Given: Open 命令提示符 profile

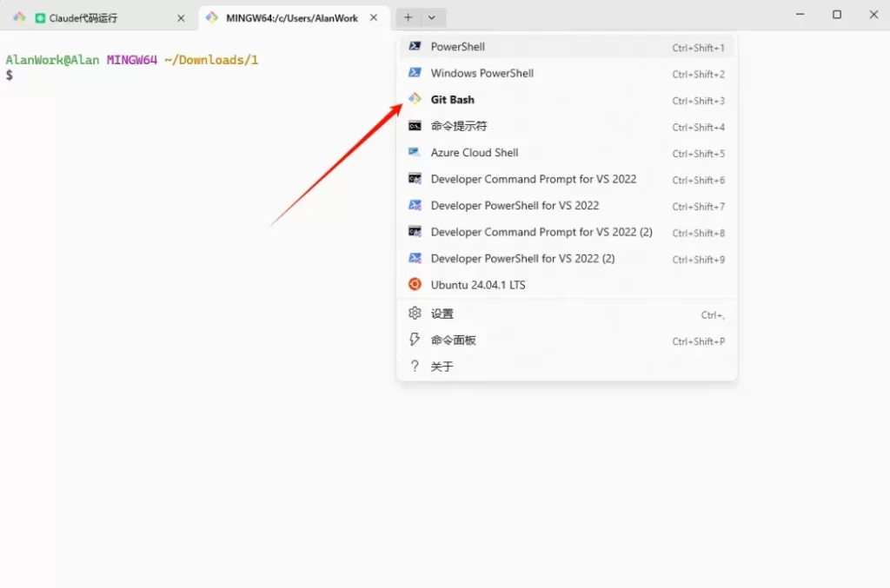Looking at the screenshot, I should (x=567, y=126).
